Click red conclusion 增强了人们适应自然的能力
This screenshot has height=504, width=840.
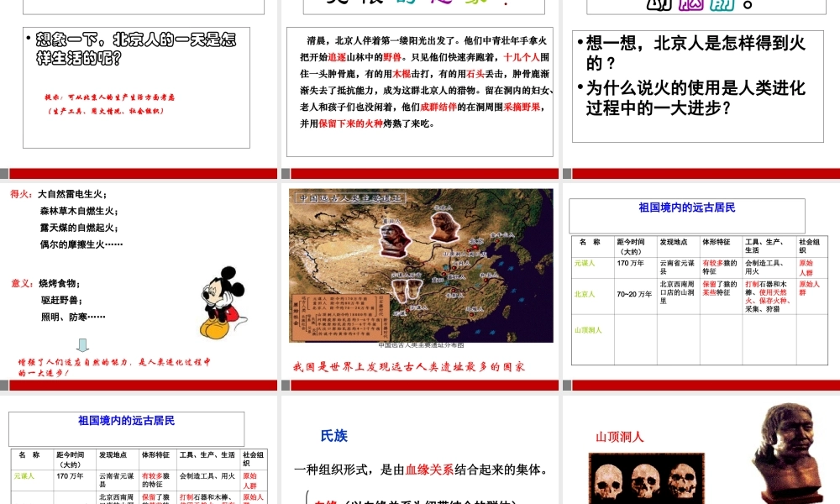click(114, 367)
